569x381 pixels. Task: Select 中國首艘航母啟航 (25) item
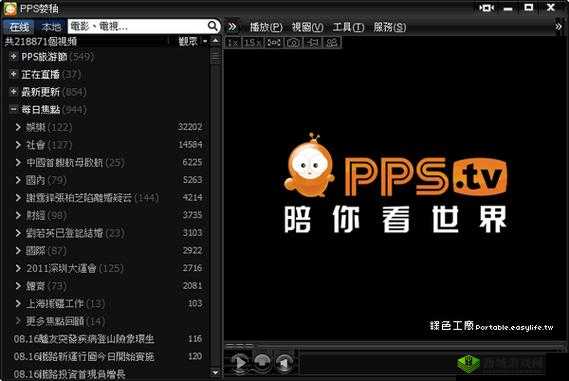tap(75, 162)
